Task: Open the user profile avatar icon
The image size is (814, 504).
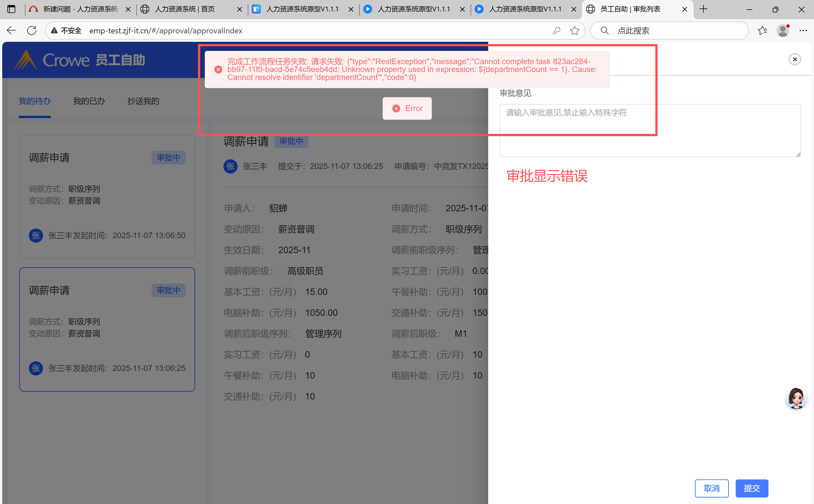Action: coord(783,31)
